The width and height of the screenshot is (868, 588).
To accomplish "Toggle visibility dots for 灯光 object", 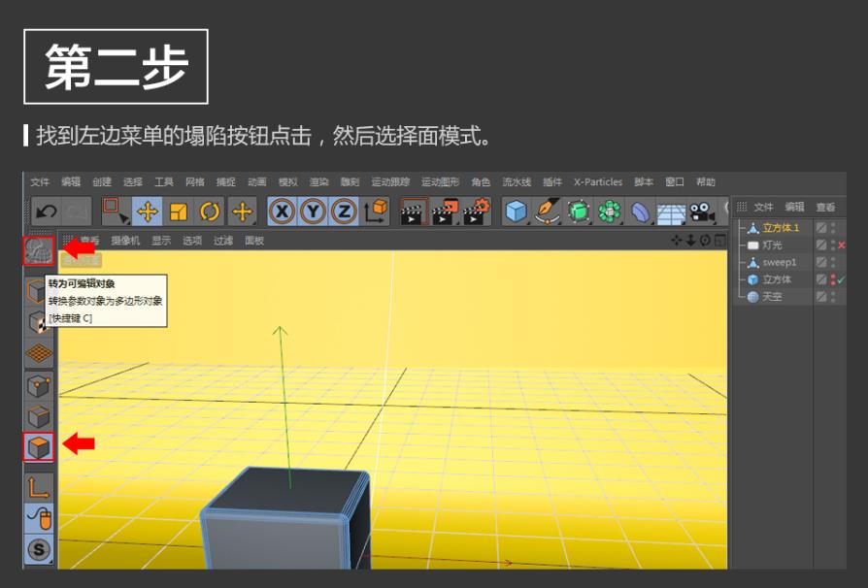I will (833, 245).
